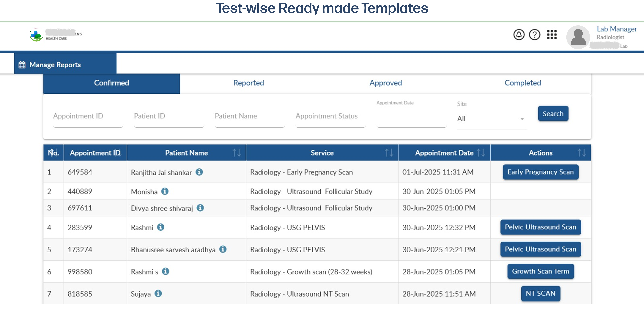Open the NT SCAN template button
Viewport: 644px width, 311px height.
tap(540, 293)
